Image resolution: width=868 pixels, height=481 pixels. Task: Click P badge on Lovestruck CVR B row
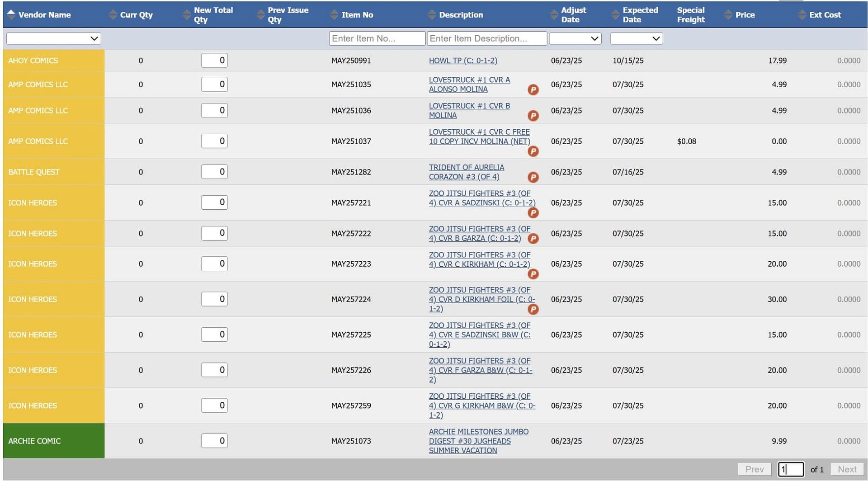(533, 116)
